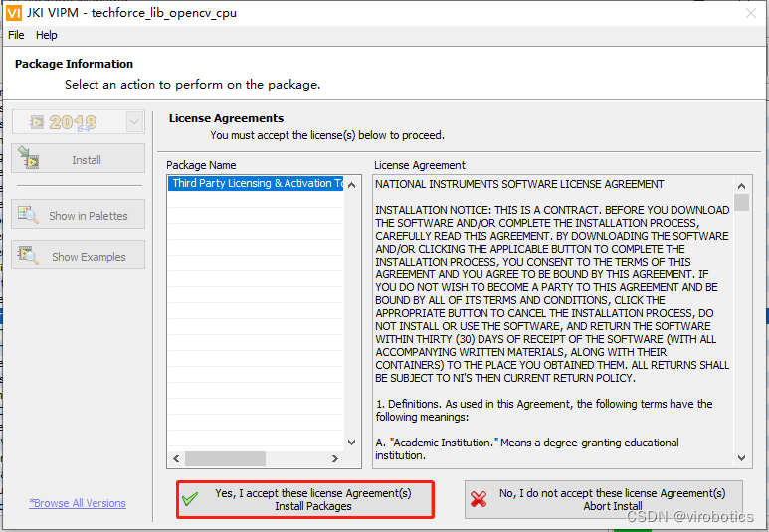Decline license agreements and abort install
The image size is (769, 532).
(603, 499)
